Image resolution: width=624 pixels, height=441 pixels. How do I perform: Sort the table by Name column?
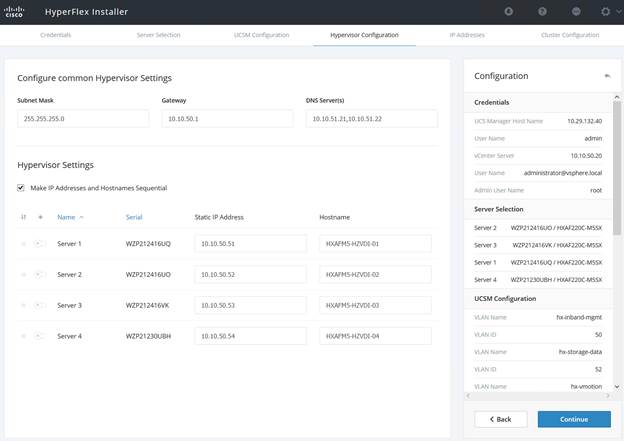(x=66, y=217)
